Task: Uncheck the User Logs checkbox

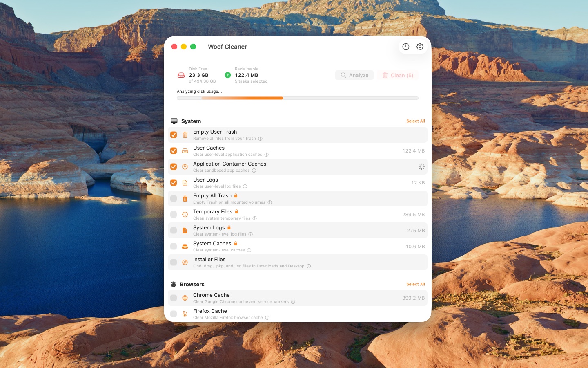Action: point(174,183)
